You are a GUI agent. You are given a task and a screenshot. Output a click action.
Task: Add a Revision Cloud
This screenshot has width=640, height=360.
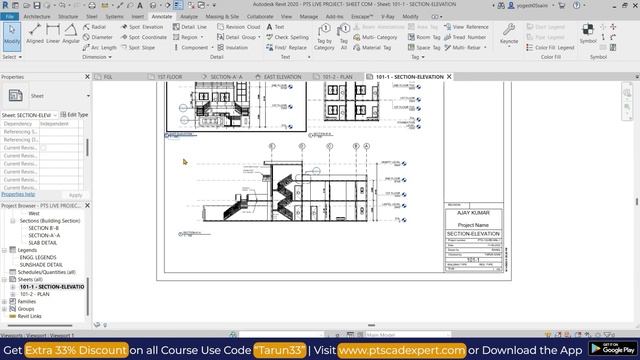(239, 27)
